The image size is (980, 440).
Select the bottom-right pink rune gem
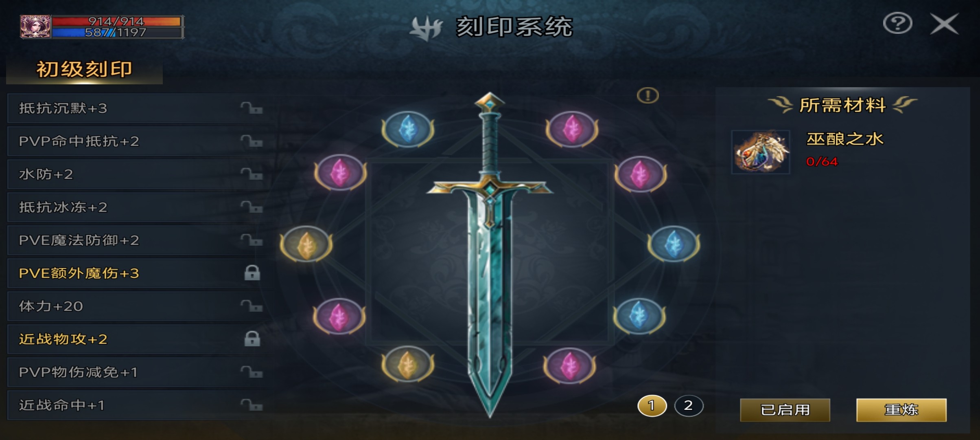click(x=570, y=365)
